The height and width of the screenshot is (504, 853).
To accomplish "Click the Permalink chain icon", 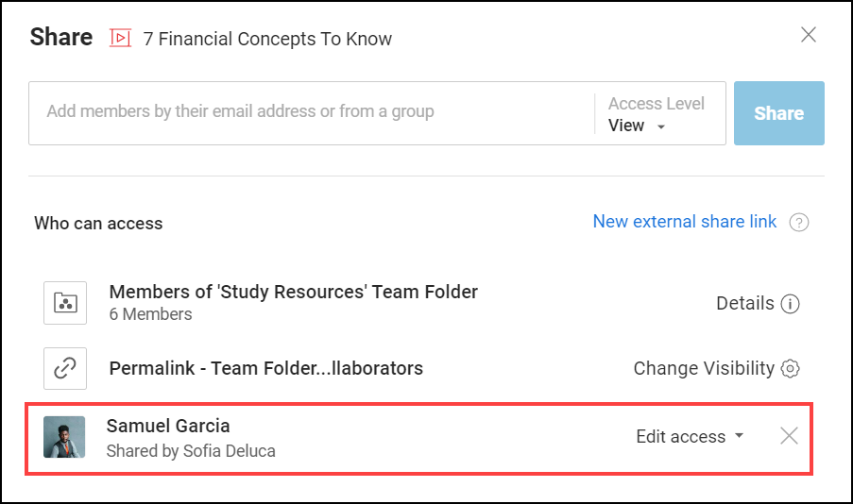I will (x=65, y=368).
